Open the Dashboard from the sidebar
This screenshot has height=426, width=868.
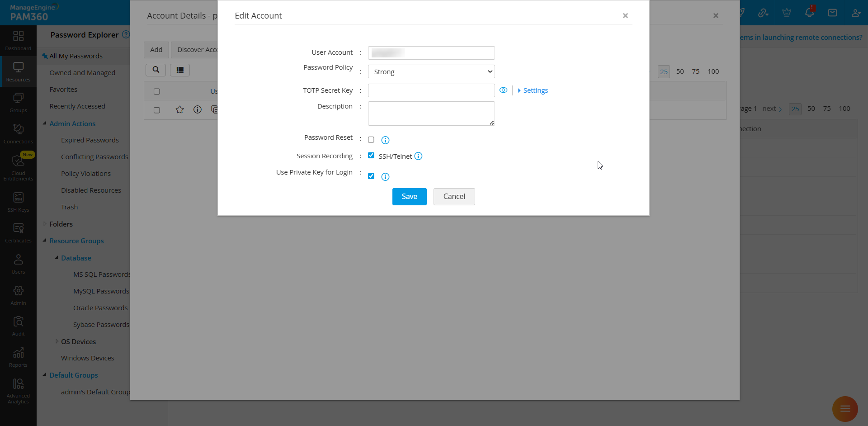pyautogui.click(x=18, y=41)
